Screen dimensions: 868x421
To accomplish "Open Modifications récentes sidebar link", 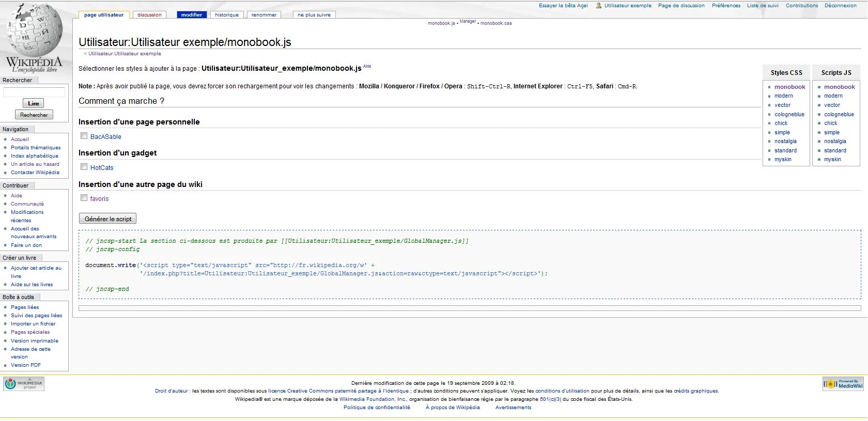I will (27, 216).
